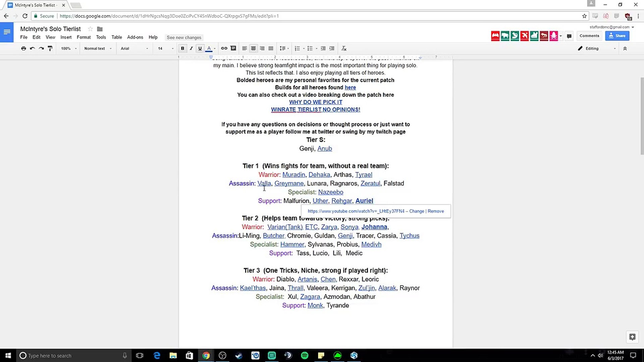
Task: Open the text color picker
Action: pos(209,48)
